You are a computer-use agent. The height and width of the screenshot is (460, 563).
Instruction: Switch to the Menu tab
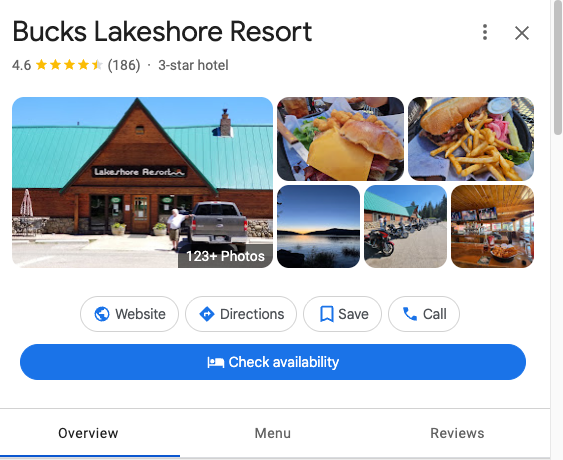coord(273,433)
